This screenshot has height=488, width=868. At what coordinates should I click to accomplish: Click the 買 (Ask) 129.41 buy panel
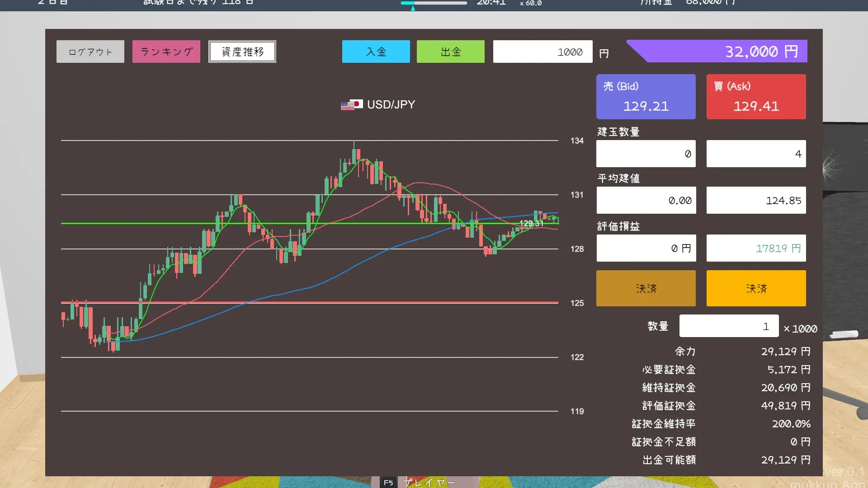756,97
